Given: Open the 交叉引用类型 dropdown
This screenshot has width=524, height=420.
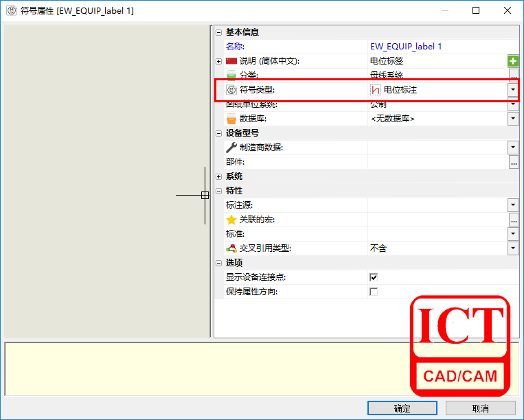Looking at the screenshot, I should point(513,248).
